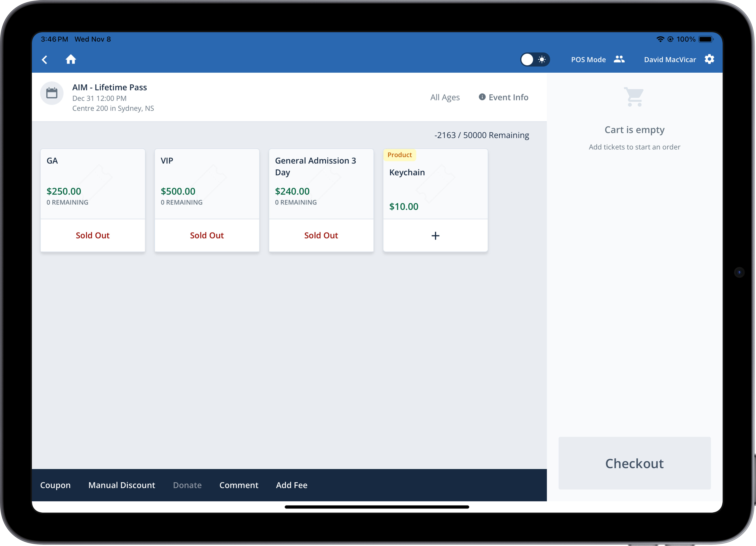This screenshot has width=756, height=546.
Task: Click the POS Mode label
Action: (x=588, y=60)
